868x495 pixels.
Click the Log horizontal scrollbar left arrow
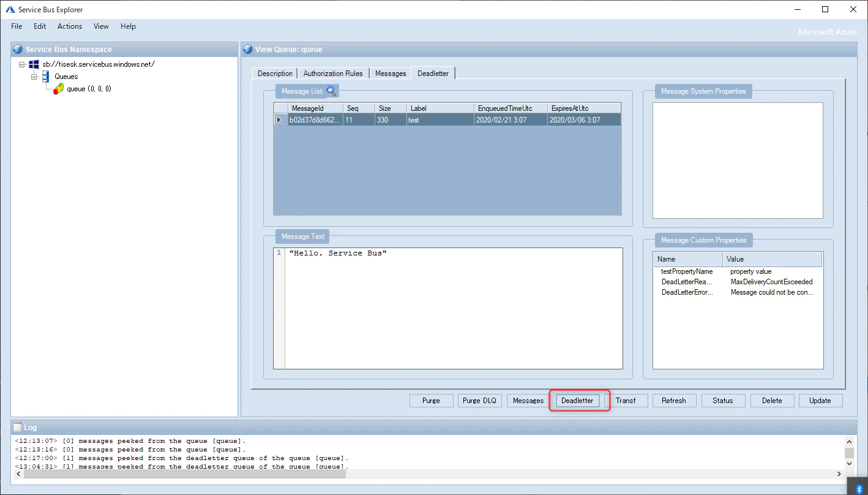[19, 474]
